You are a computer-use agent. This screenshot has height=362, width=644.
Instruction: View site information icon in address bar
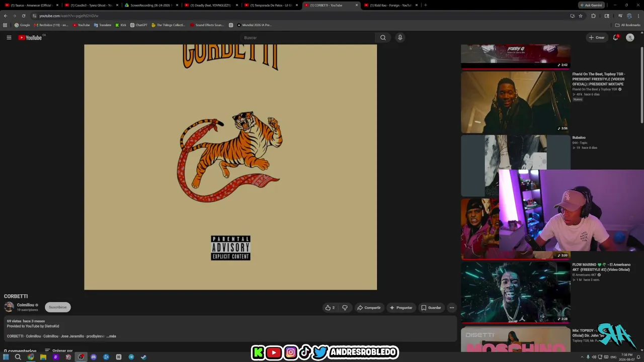[34, 16]
